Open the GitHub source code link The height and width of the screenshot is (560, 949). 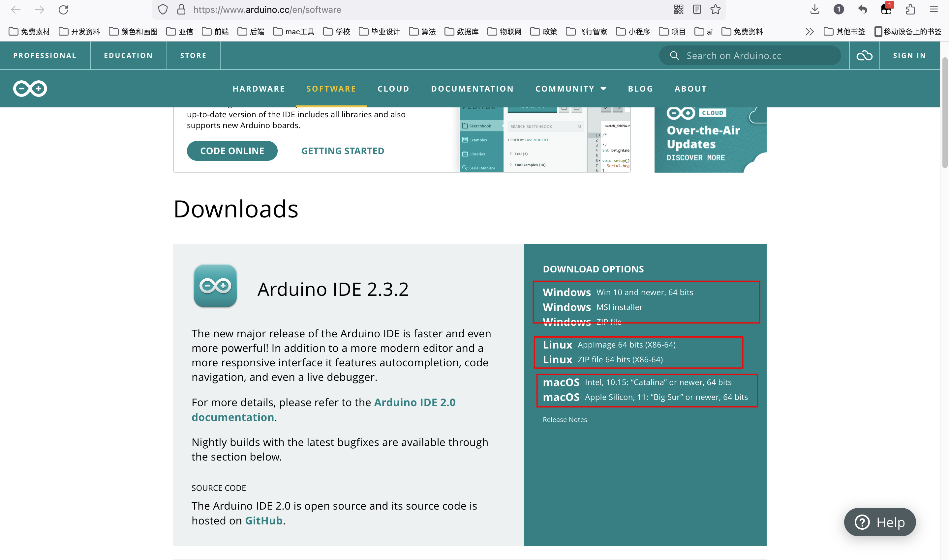coord(263,520)
